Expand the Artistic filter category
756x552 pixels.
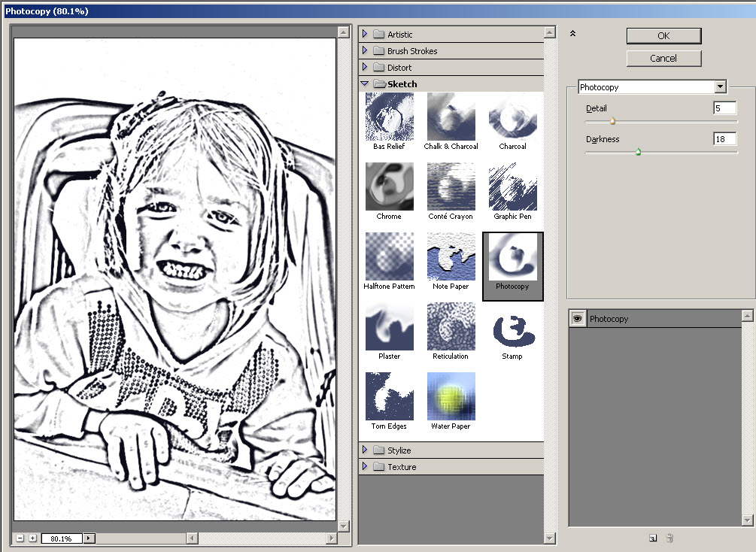[x=366, y=34]
